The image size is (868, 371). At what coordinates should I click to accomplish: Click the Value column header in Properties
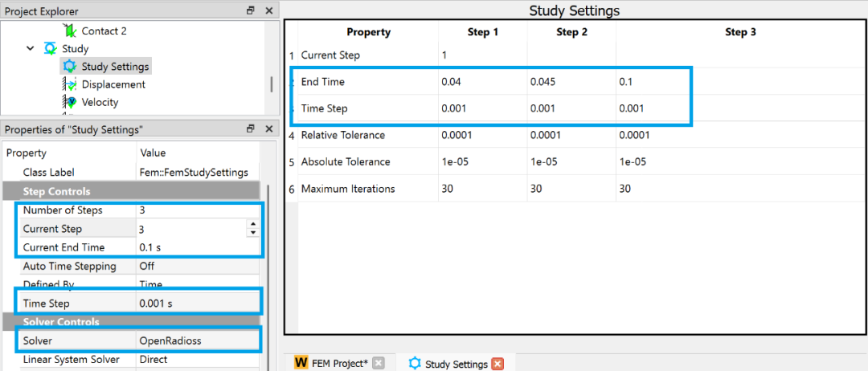152,153
